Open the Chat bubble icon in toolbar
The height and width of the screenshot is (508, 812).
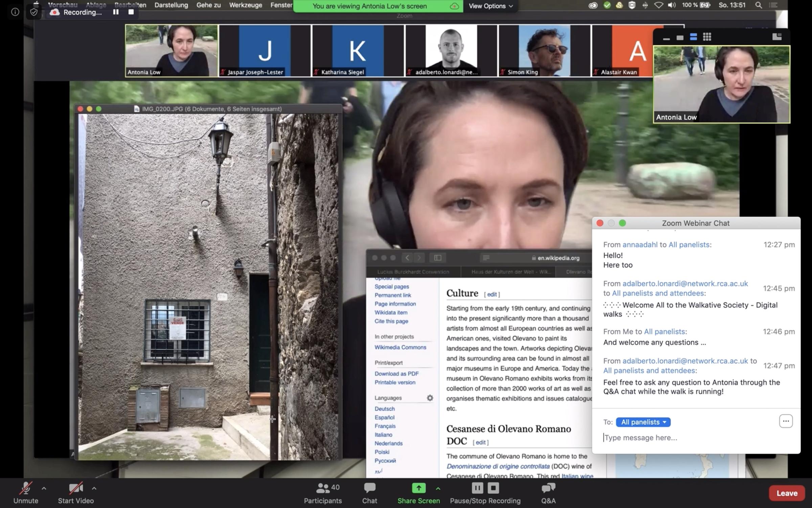pos(369,488)
